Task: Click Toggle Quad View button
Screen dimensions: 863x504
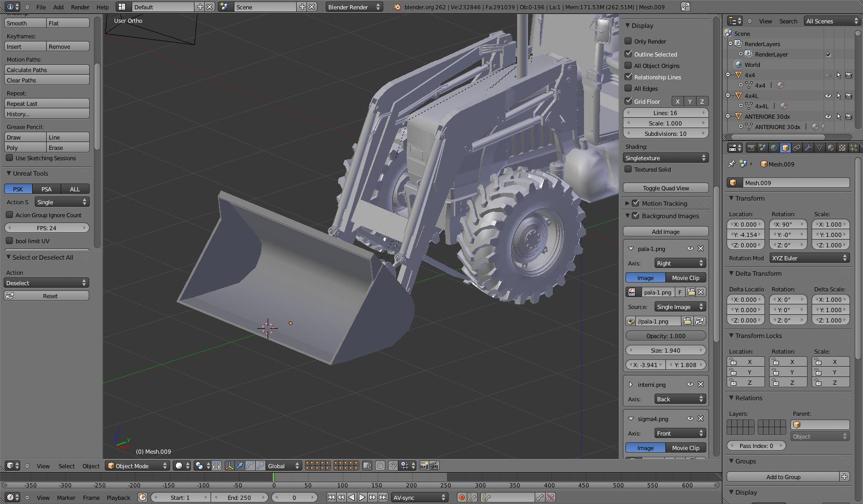Action: (x=666, y=188)
